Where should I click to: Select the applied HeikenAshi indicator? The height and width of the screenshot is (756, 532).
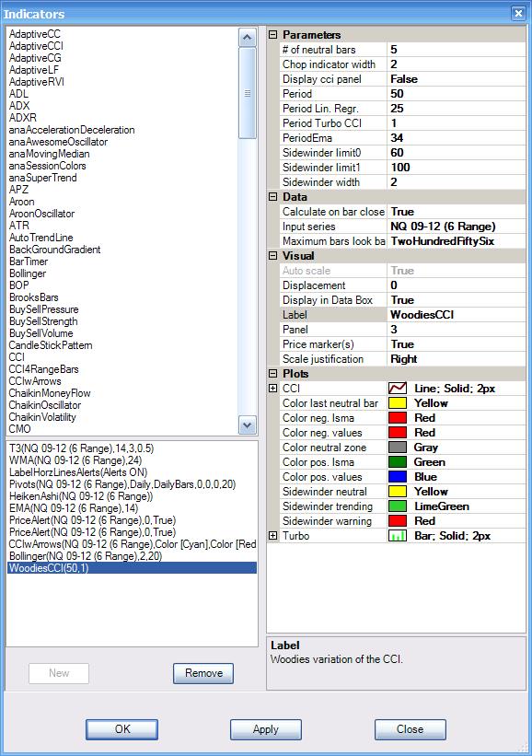(80, 496)
